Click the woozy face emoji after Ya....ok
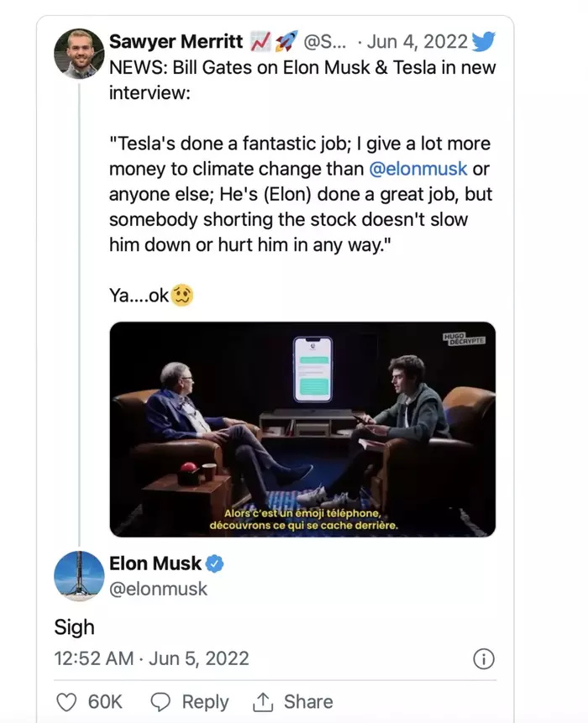The width and height of the screenshot is (588, 723). pyautogui.click(x=182, y=295)
